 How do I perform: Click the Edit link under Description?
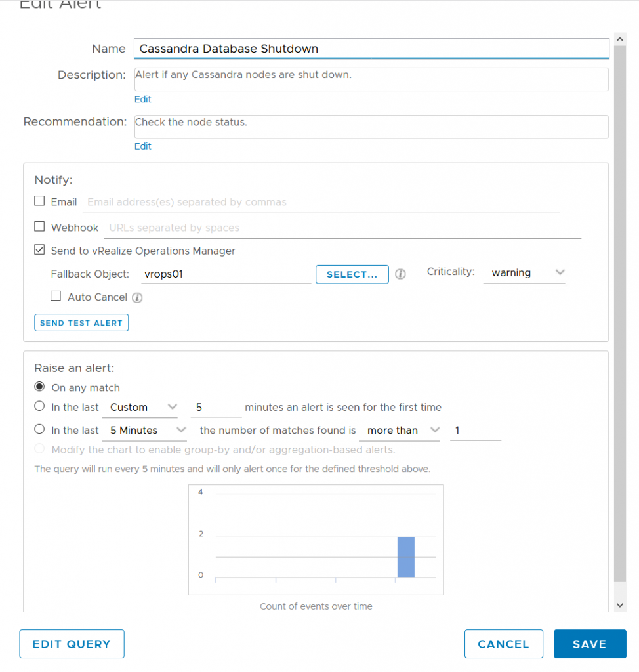point(142,100)
